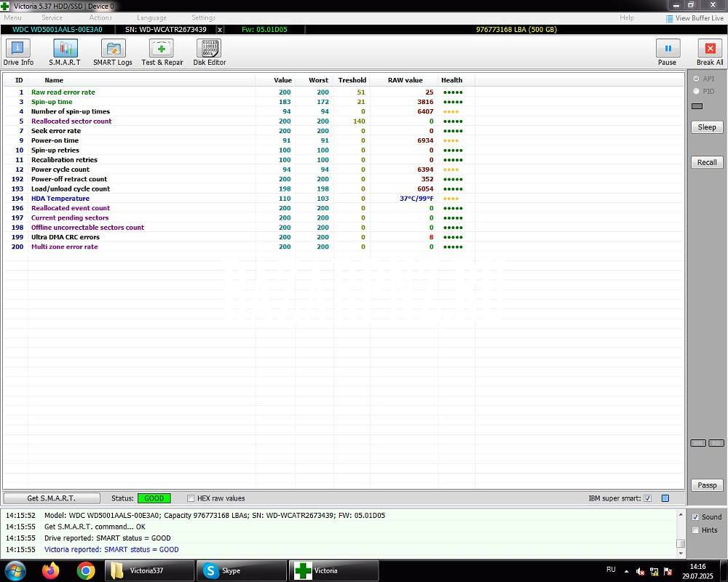Open the Settings menu
This screenshot has width=728, height=582.
pos(203,17)
